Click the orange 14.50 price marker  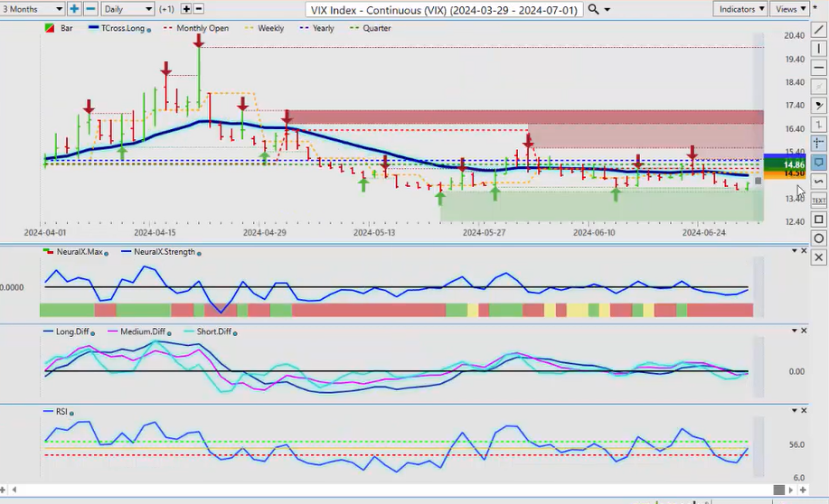click(785, 173)
